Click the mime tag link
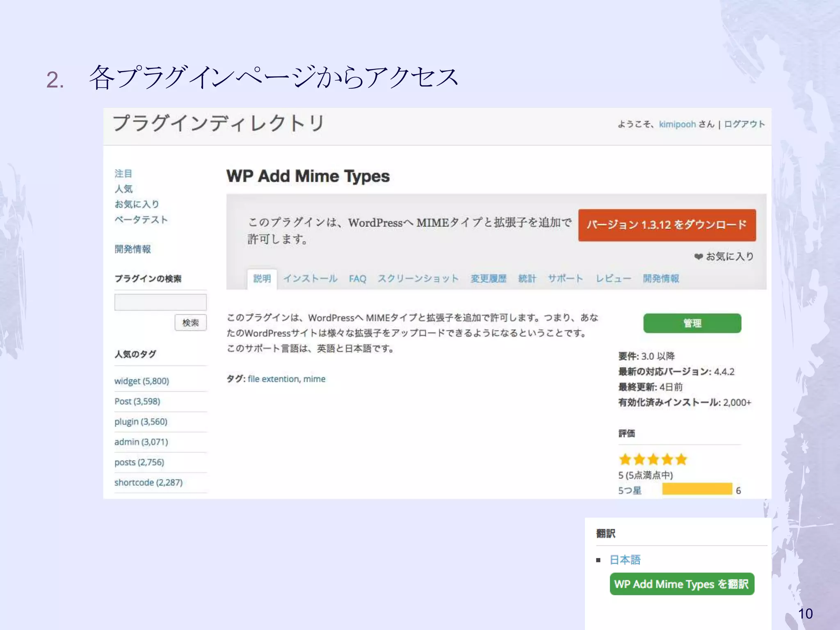This screenshot has width=840, height=630. pos(314,379)
